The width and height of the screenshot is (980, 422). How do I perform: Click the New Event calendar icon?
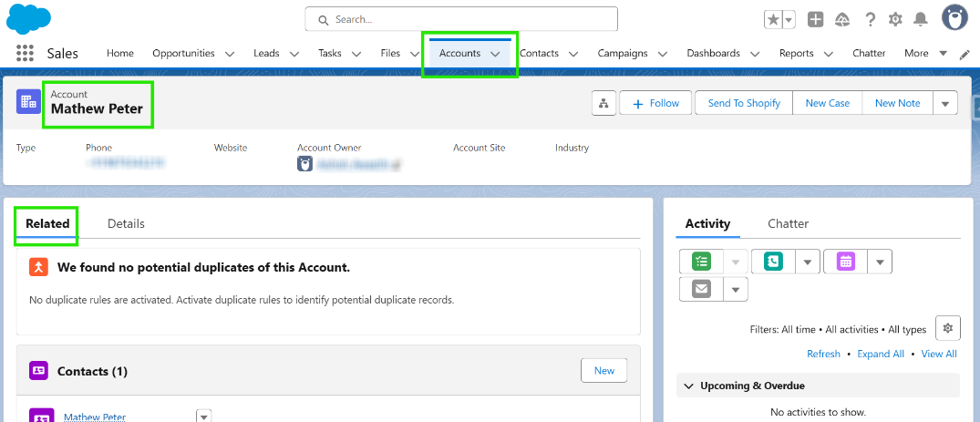(x=846, y=262)
